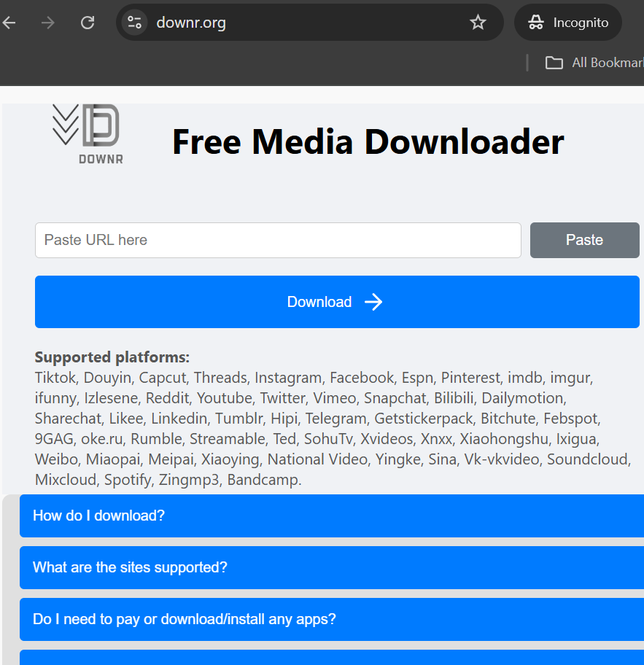Click the browser back arrow
Viewport: 644px width, 665px height.
(9, 23)
